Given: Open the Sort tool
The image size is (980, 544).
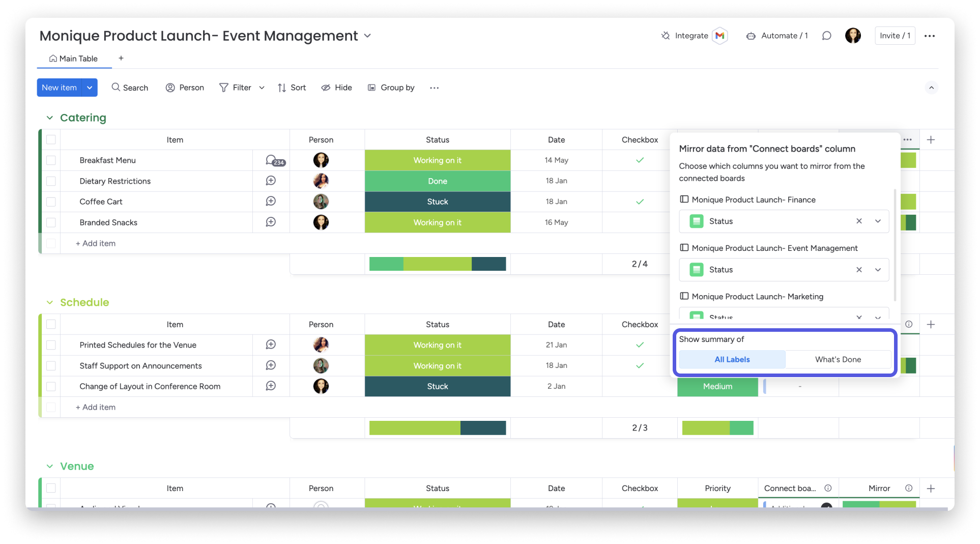Looking at the screenshot, I should (292, 88).
